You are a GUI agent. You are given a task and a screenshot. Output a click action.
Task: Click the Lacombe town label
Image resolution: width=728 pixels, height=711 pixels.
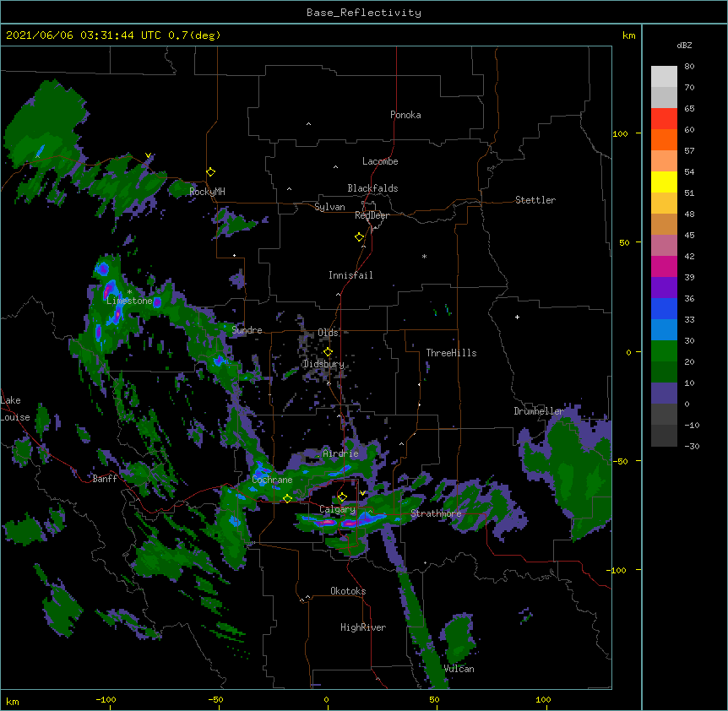(x=380, y=161)
